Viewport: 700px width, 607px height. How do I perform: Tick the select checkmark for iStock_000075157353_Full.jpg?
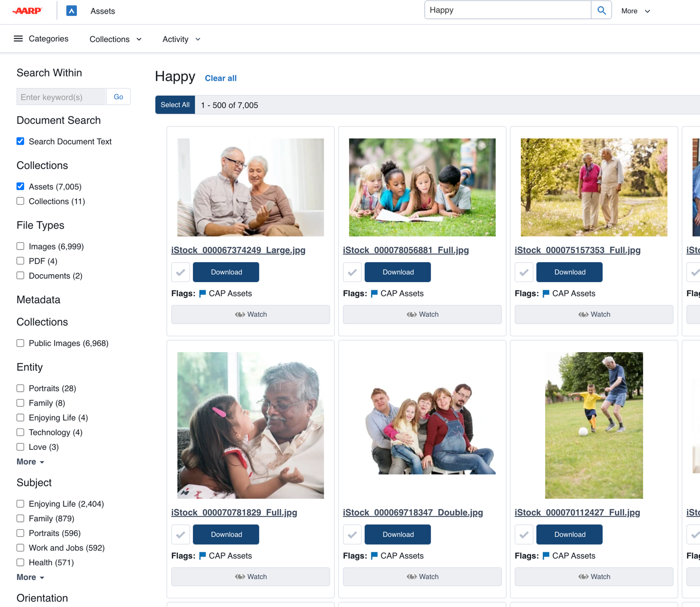[524, 272]
